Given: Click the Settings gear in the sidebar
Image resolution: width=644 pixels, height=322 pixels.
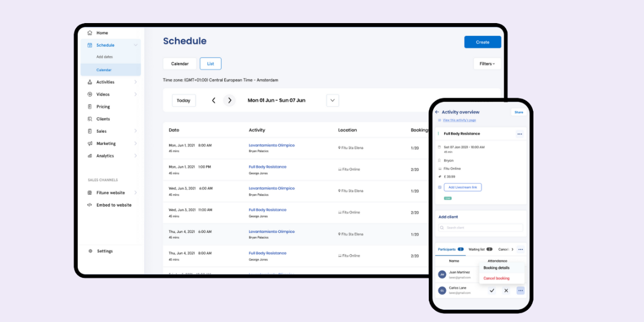Looking at the screenshot, I should 90,251.
